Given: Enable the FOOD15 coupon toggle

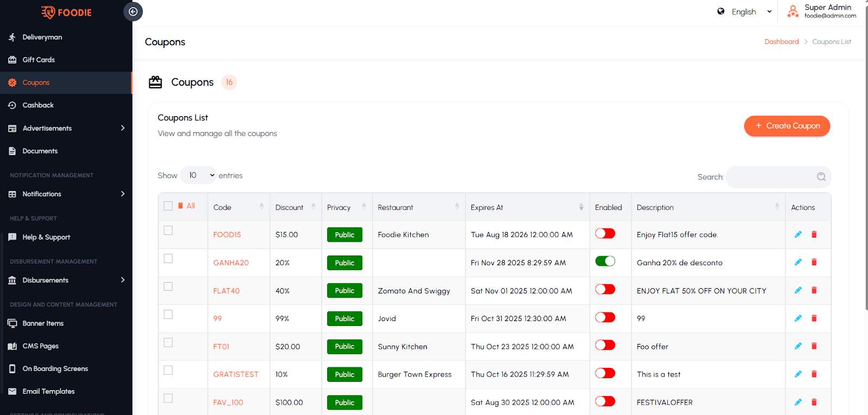Looking at the screenshot, I should coord(605,234).
